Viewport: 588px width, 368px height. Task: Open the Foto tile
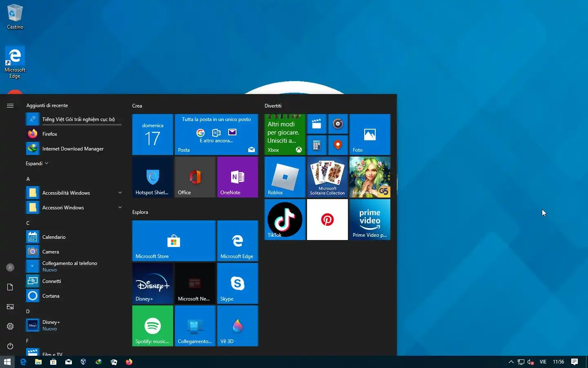[370, 135]
